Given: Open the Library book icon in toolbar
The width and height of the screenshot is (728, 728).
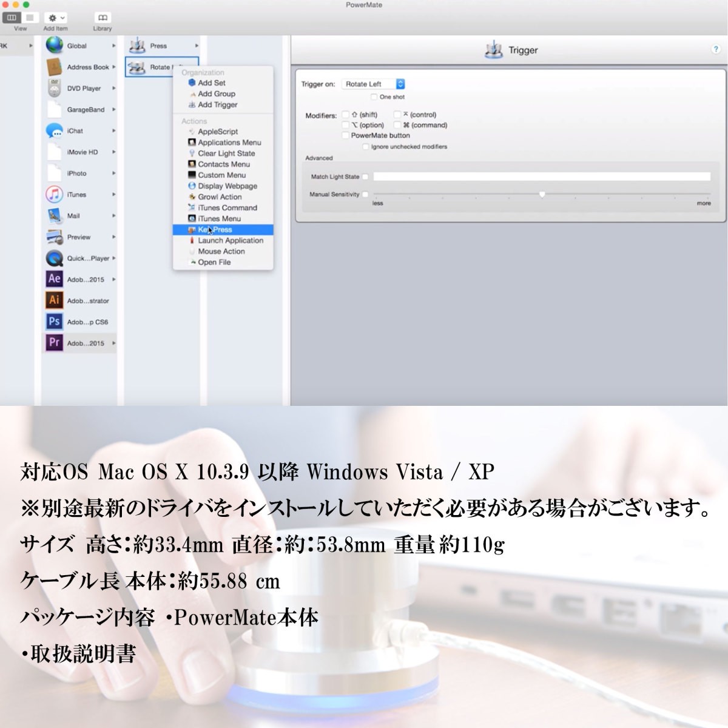Looking at the screenshot, I should coord(103,18).
